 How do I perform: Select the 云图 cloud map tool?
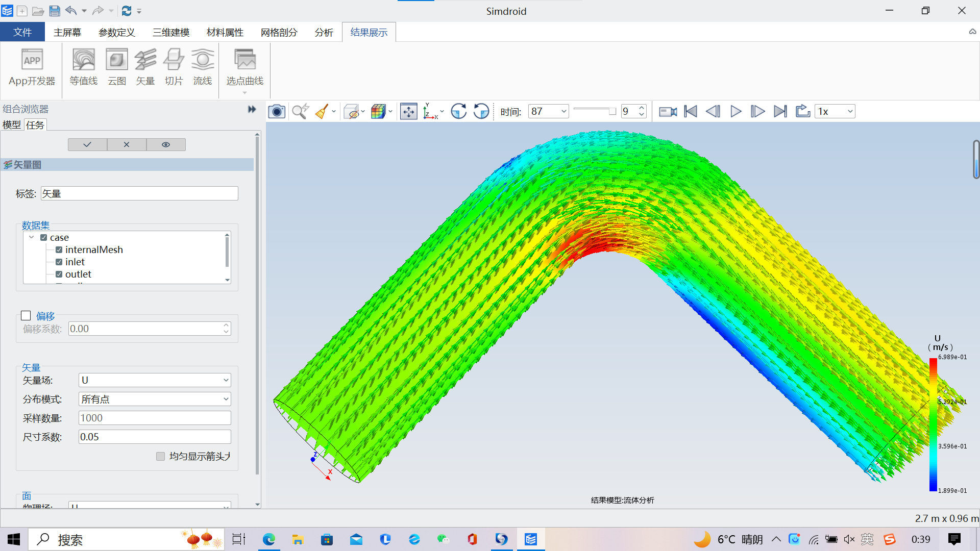(x=117, y=67)
